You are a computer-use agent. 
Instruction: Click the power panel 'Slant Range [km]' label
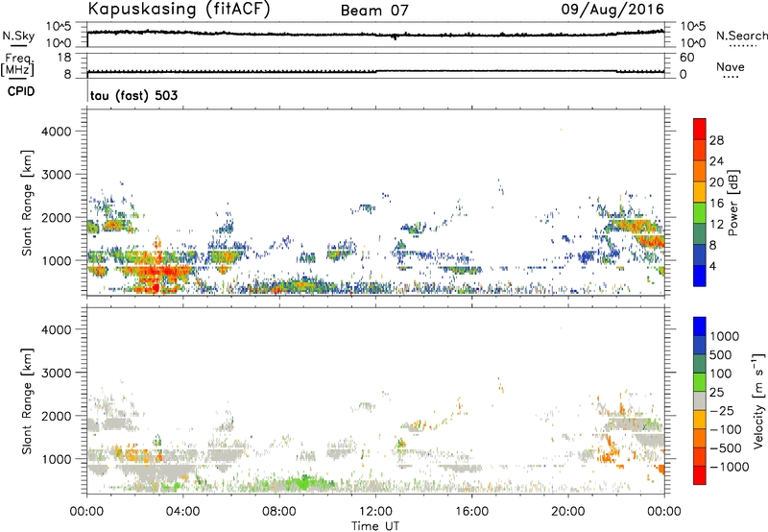[x=27, y=203]
